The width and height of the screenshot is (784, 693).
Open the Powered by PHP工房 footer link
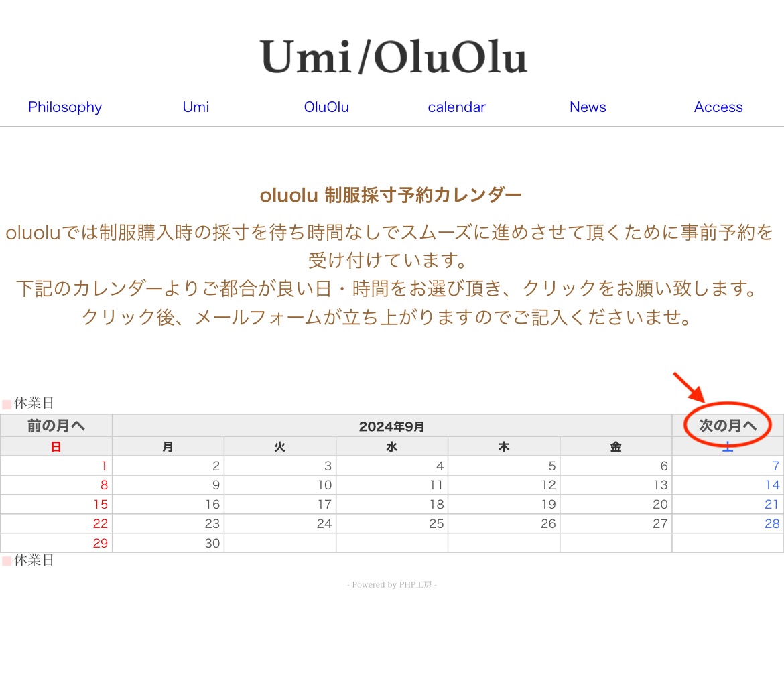pos(392,585)
